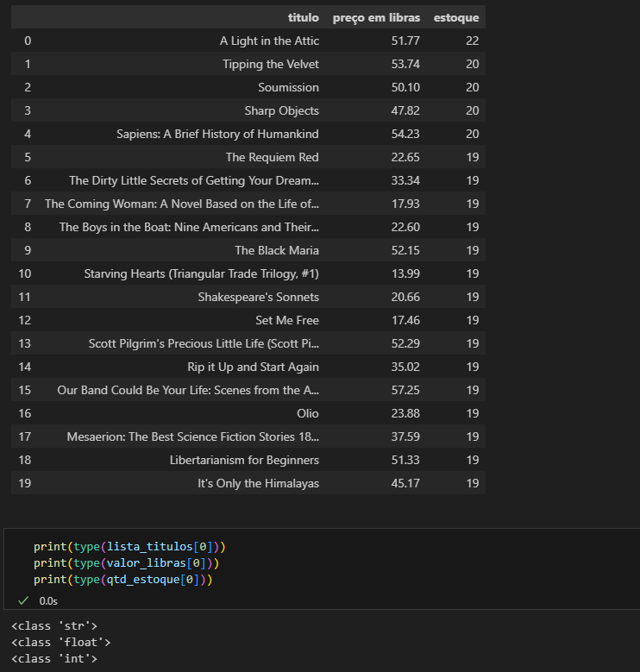The image size is (640, 672).
Task: Click the 'Sharp Objects' title cell
Action: [282, 110]
